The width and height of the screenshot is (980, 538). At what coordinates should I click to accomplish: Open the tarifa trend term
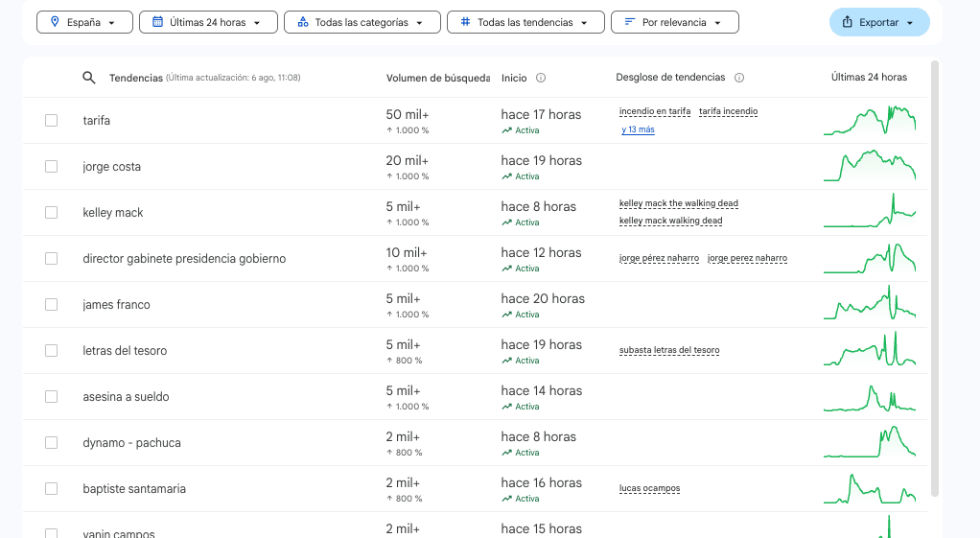click(96, 121)
